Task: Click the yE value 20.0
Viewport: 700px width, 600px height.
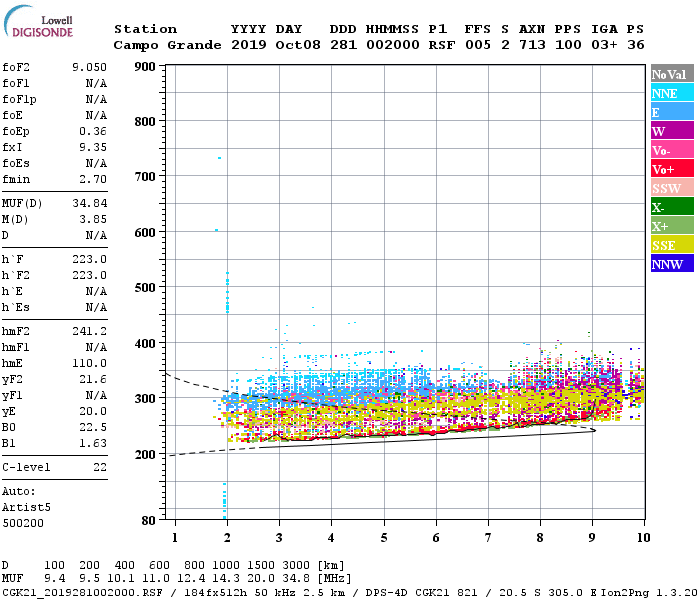Action: coord(93,411)
